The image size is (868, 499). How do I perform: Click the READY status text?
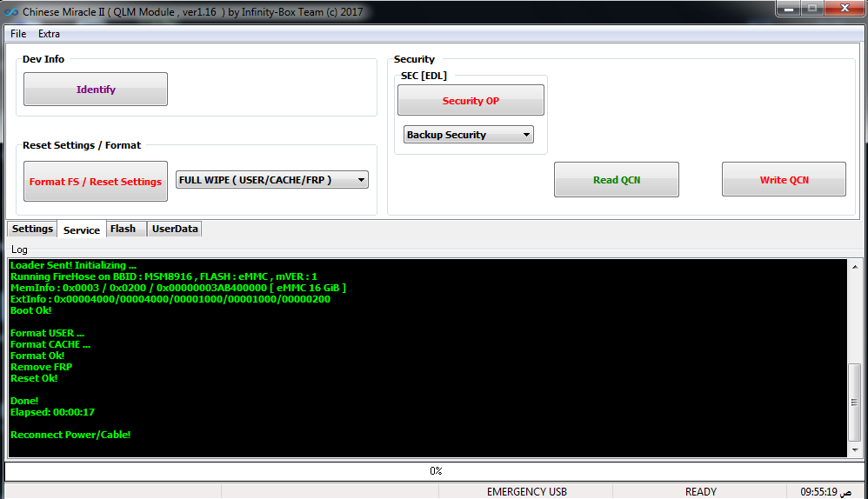[x=700, y=491]
